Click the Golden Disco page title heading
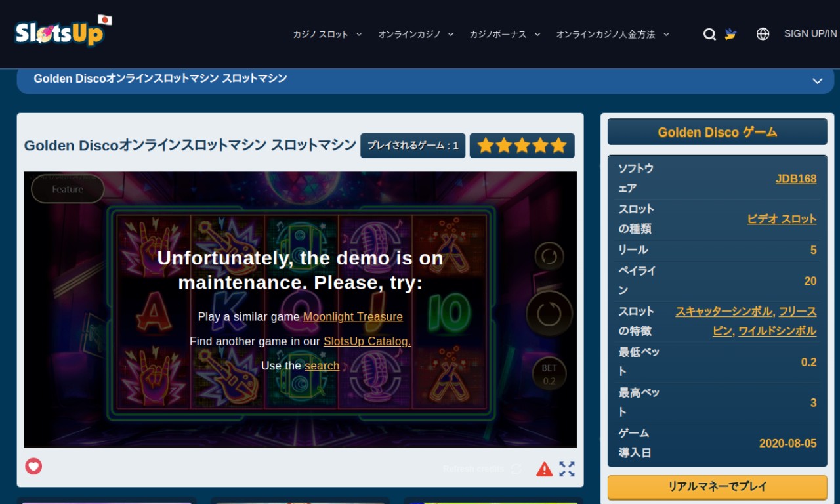840x504 pixels. coord(190,145)
